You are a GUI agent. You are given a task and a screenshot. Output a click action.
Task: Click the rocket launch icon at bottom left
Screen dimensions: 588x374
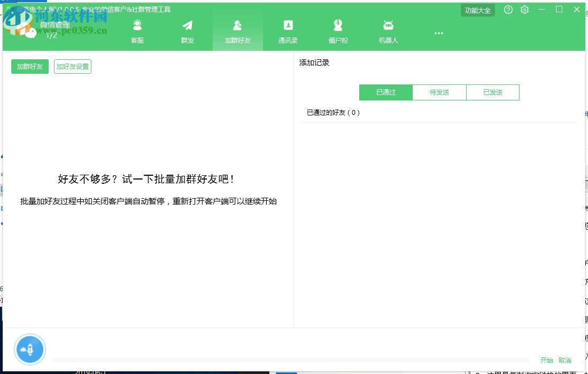coord(30,349)
